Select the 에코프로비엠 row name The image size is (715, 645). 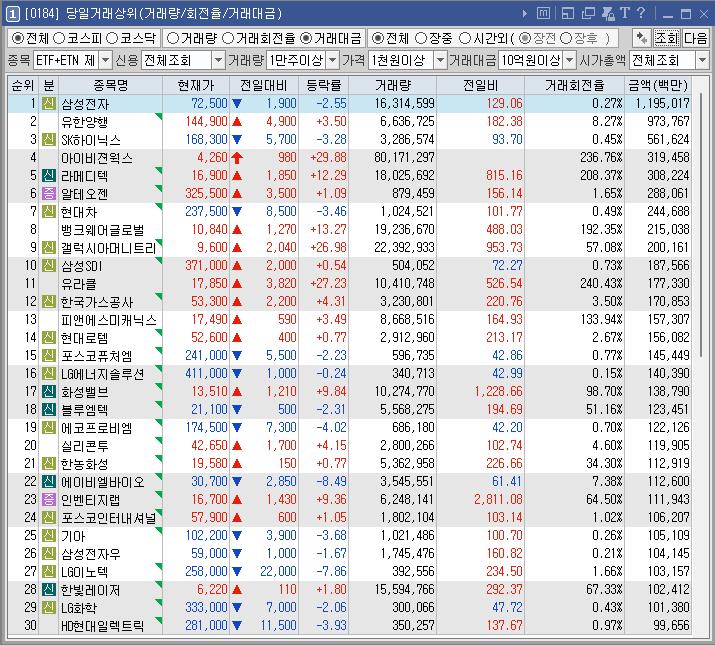pyautogui.click(x=97, y=428)
